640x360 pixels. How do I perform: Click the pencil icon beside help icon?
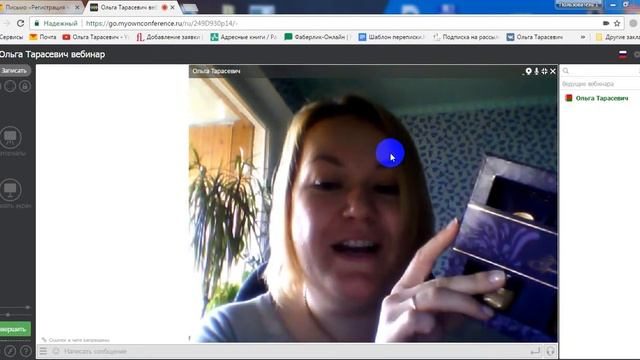click(x=10, y=351)
